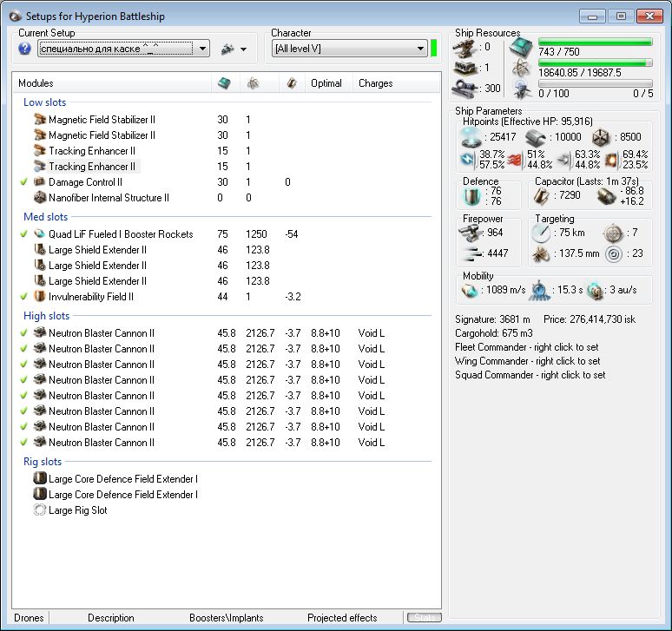The height and width of the screenshot is (631, 672).
Task: Click the Stats button at bottom
Action: point(425,617)
